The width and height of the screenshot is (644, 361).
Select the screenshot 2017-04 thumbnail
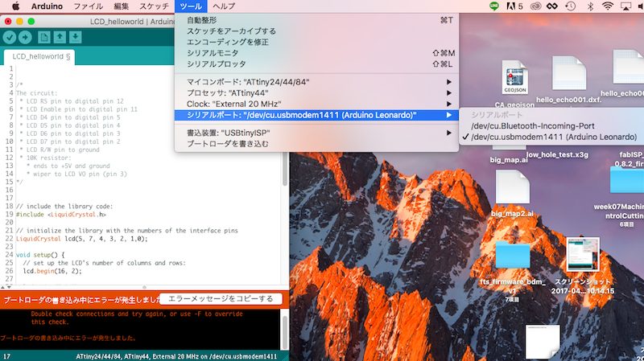coord(583,254)
